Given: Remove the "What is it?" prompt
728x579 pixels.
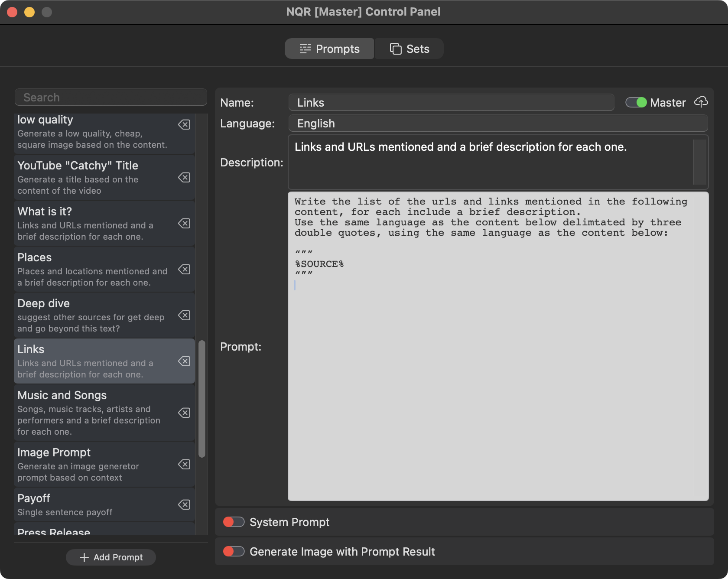Looking at the screenshot, I should 184,224.
